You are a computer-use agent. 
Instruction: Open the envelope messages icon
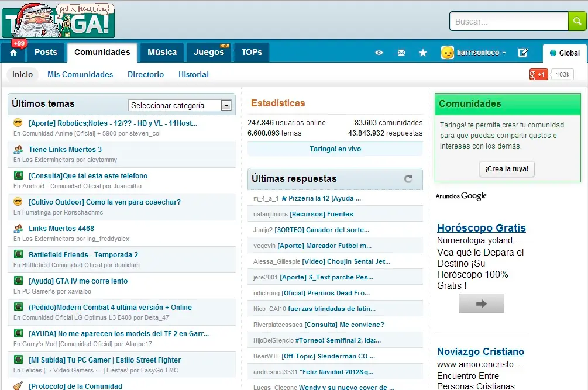click(x=401, y=53)
